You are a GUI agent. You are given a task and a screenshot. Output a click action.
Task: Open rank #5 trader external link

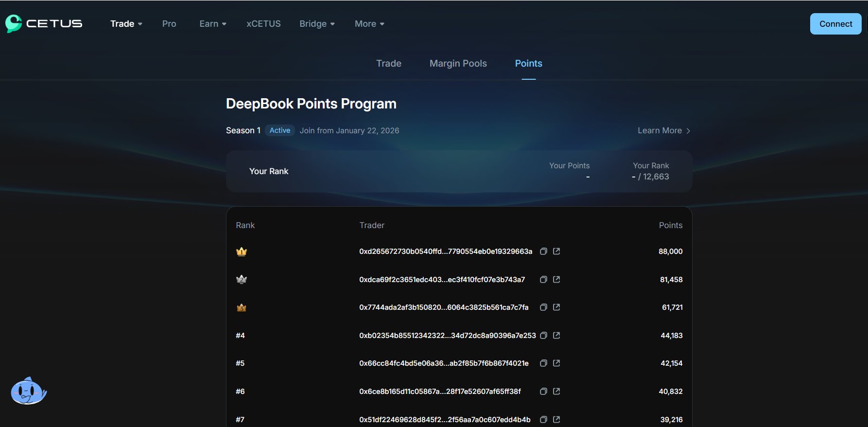point(556,363)
